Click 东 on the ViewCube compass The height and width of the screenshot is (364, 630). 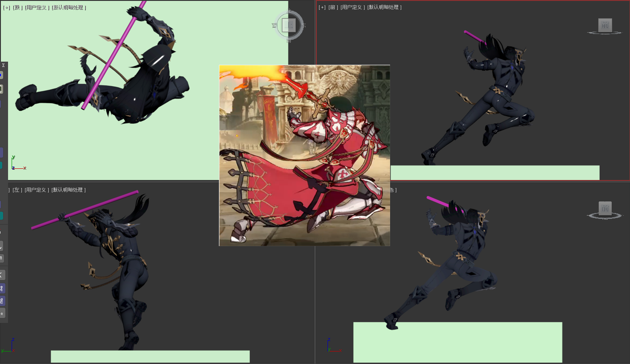tap(304, 26)
